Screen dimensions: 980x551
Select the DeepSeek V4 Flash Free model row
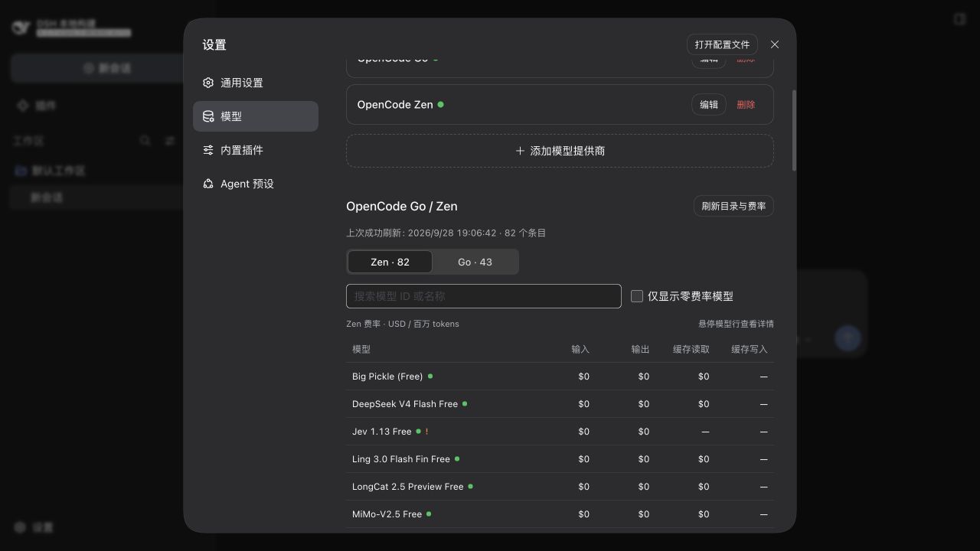point(560,404)
